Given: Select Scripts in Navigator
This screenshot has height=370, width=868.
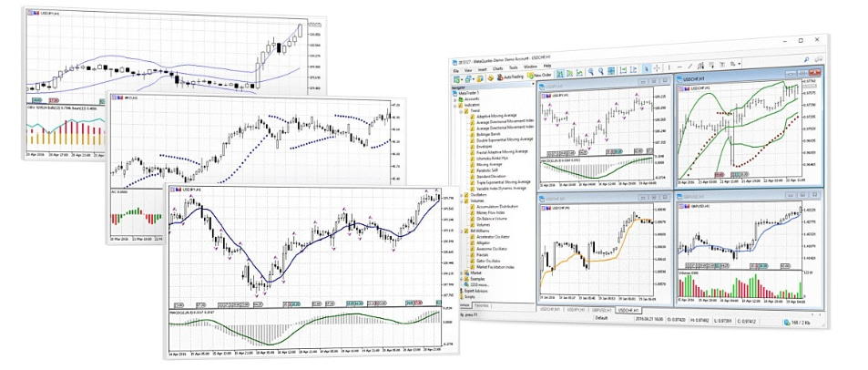Looking at the screenshot, I should [470, 297].
